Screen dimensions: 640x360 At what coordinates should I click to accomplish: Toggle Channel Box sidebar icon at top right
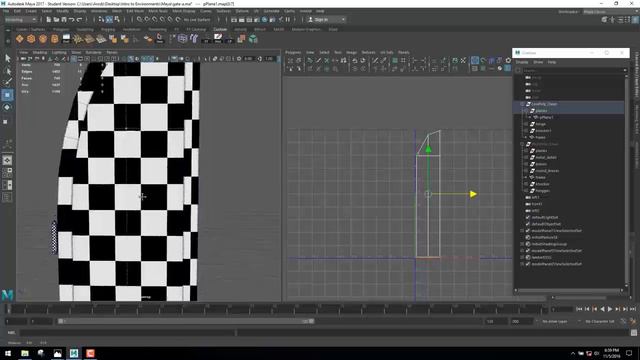pyautogui.click(x=636, y=19)
